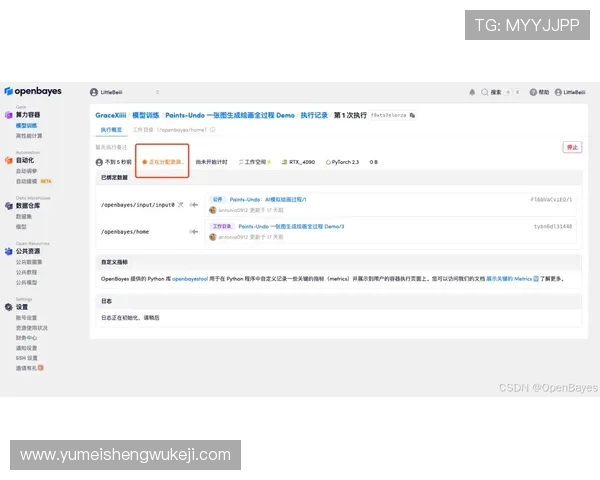Click the search magnifier icon
600x480 pixels.
[484, 92]
